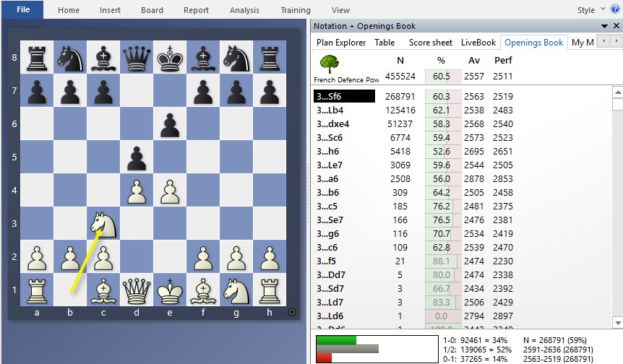Open the File menu button

(x=23, y=10)
